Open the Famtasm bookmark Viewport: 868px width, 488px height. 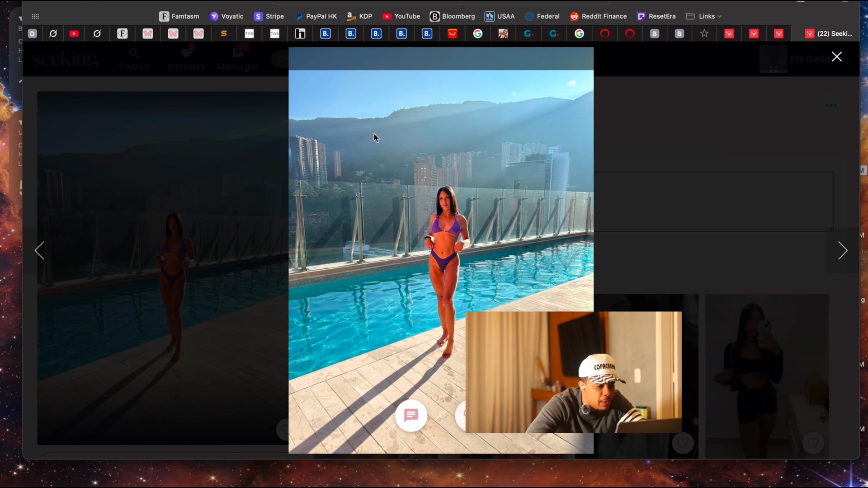pos(179,16)
